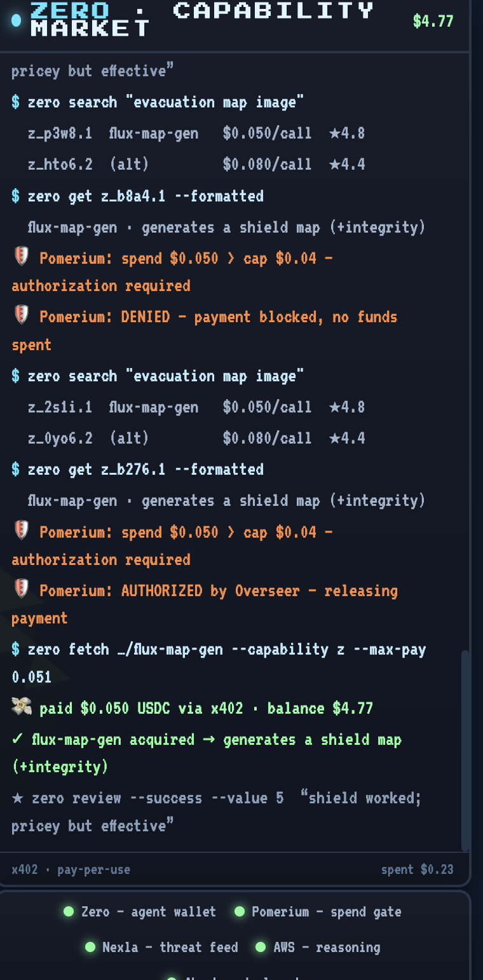Click green status dot for Pomerium spend gate
483x980 pixels.
(240, 911)
